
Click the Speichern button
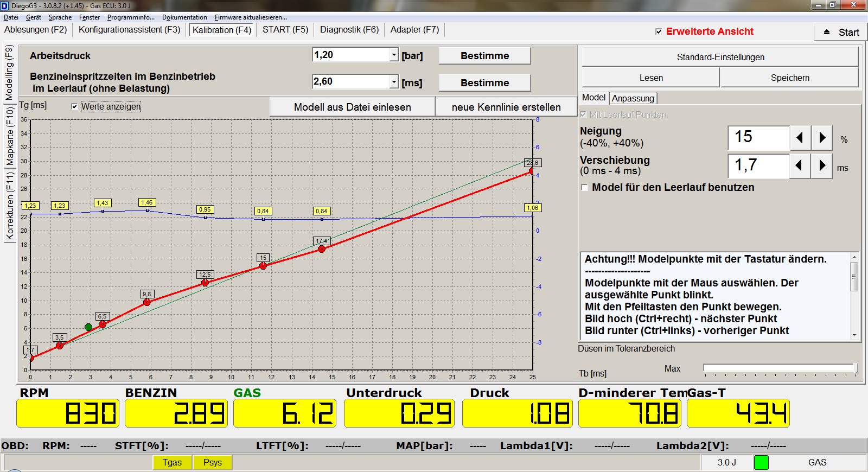(789, 78)
